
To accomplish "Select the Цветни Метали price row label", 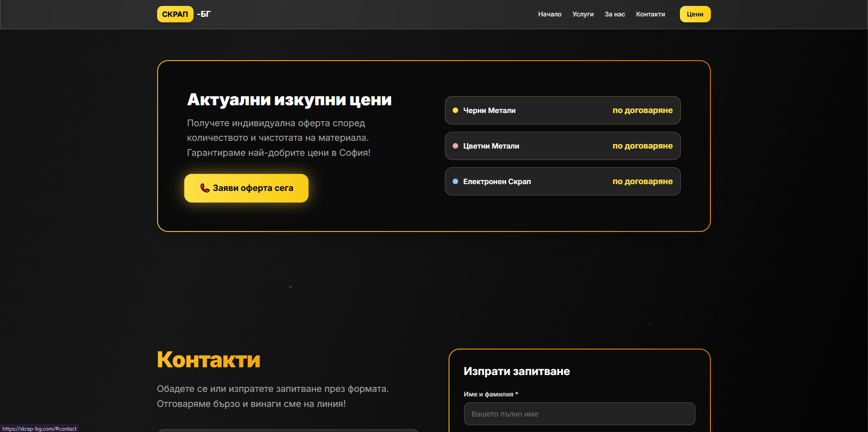I will (491, 146).
